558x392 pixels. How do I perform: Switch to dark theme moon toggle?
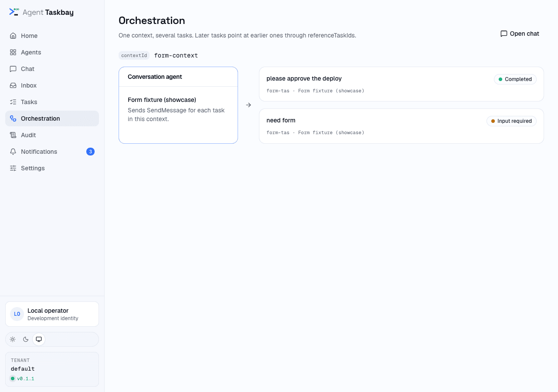(x=26, y=339)
